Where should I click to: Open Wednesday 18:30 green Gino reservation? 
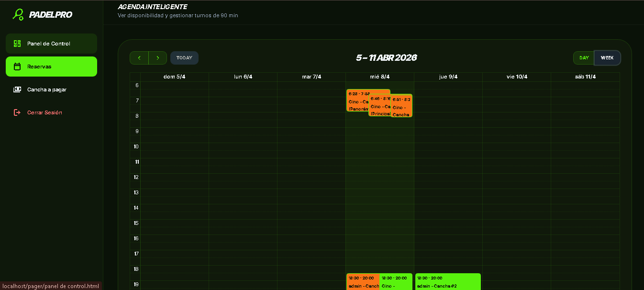click(396, 282)
